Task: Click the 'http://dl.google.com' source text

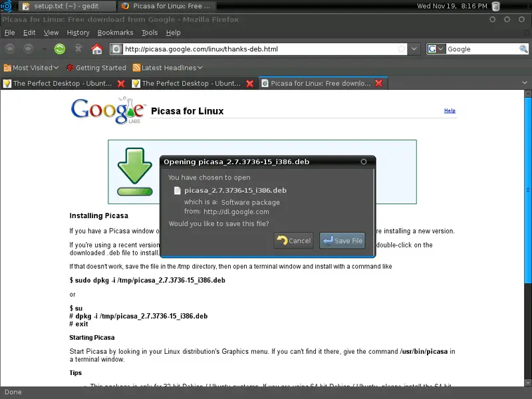Action: click(x=236, y=212)
